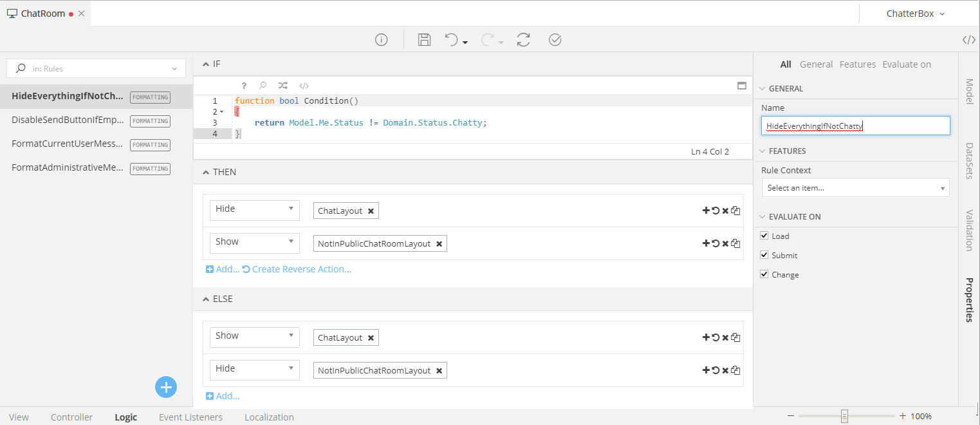Screen dimensions: 980x425
Task: Maximize the IF code editor panel
Action: (741, 86)
